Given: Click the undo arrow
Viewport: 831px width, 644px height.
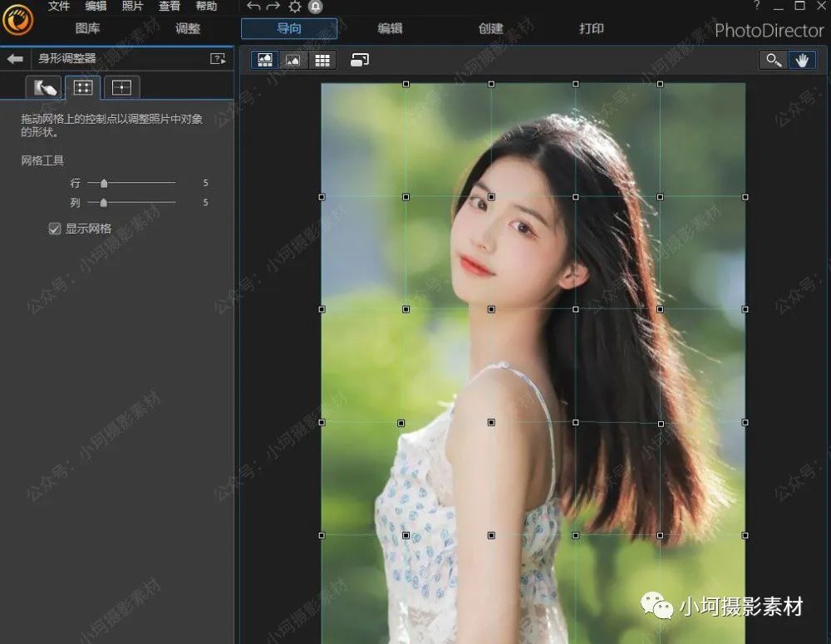Looking at the screenshot, I should [254, 7].
